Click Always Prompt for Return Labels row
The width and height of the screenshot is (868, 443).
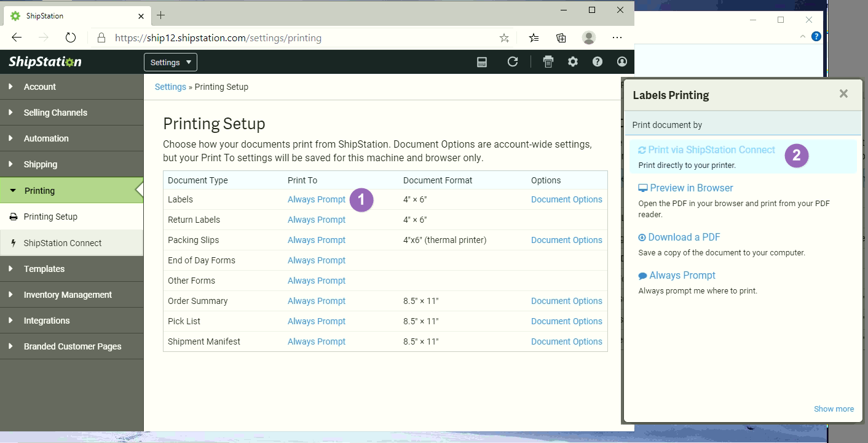click(317, 220)
